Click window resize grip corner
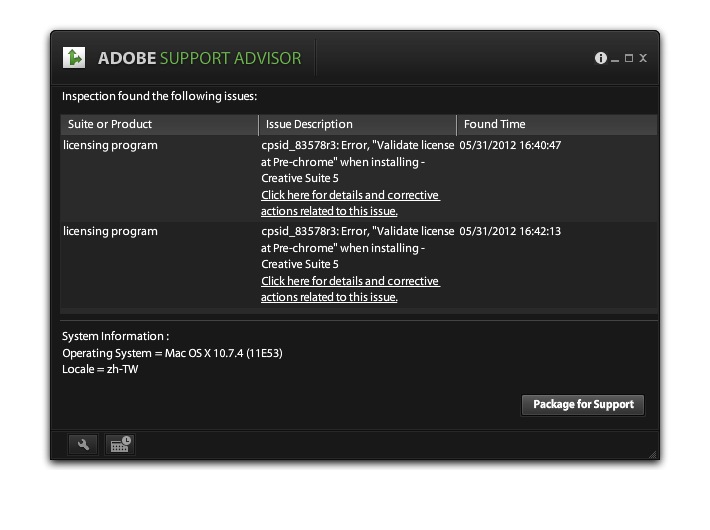Image resolution: width=710 pixels, height=530 pixels. click(x=652, y=454)
